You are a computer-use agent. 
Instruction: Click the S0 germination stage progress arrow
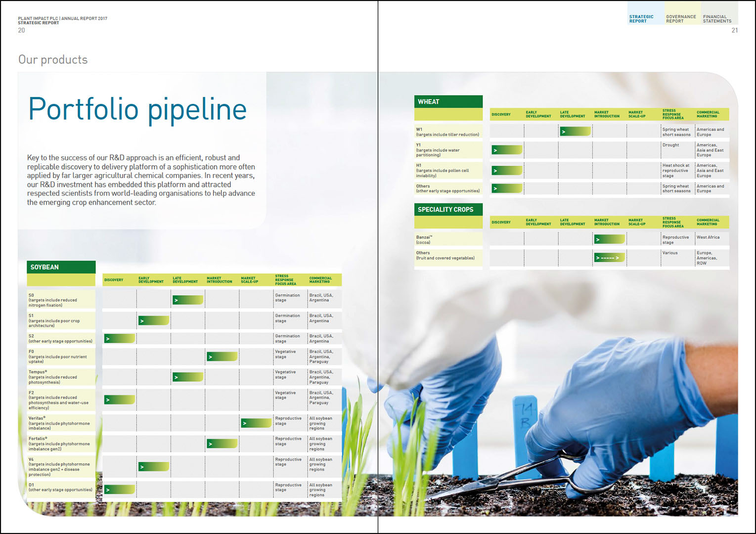pos(187,300)
